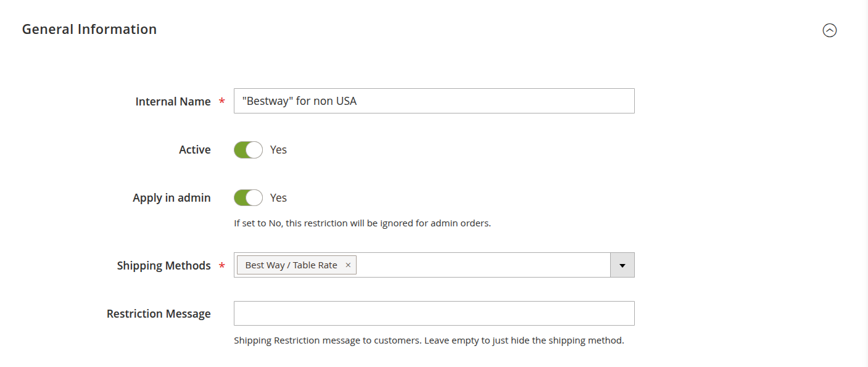The image size is (868, 367).
Task: Click the Shipping Methods field label
Action: coord(163,266)
